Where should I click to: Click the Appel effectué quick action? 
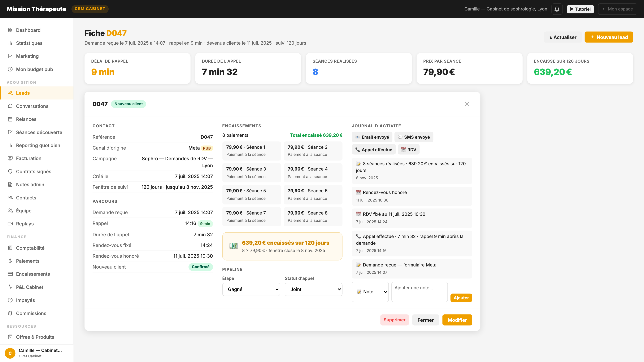374,149
